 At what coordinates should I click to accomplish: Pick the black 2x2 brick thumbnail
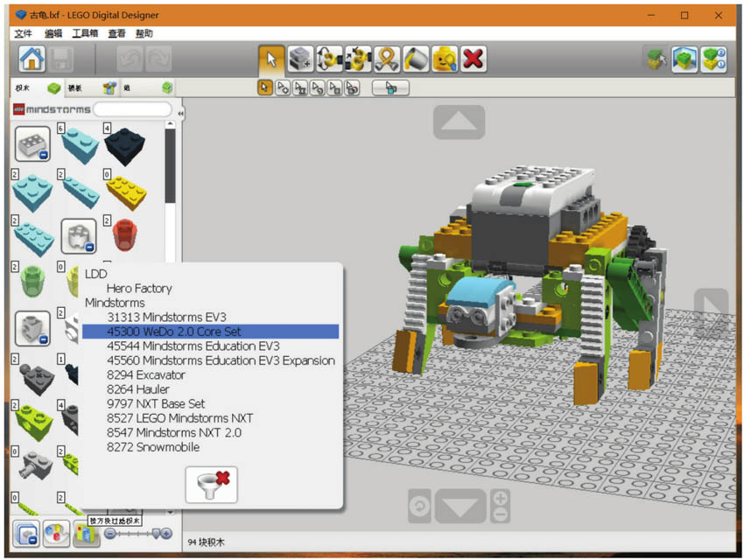click(125, 146)
